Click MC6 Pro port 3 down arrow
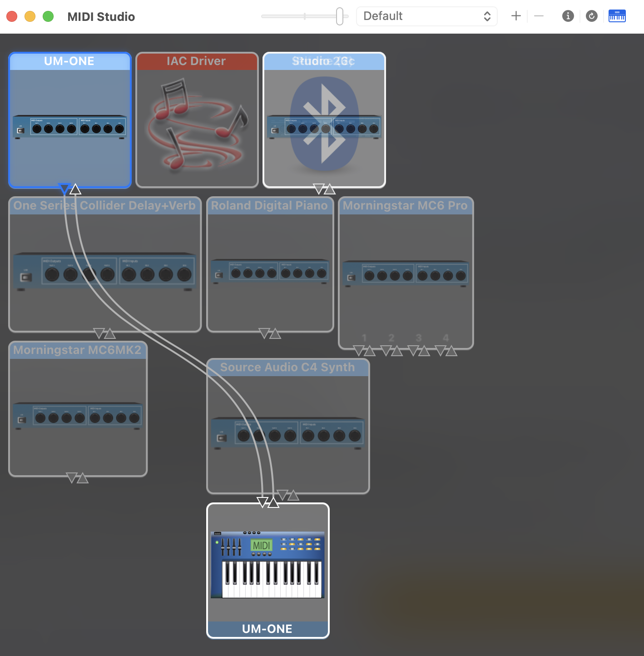 (413, 350)
